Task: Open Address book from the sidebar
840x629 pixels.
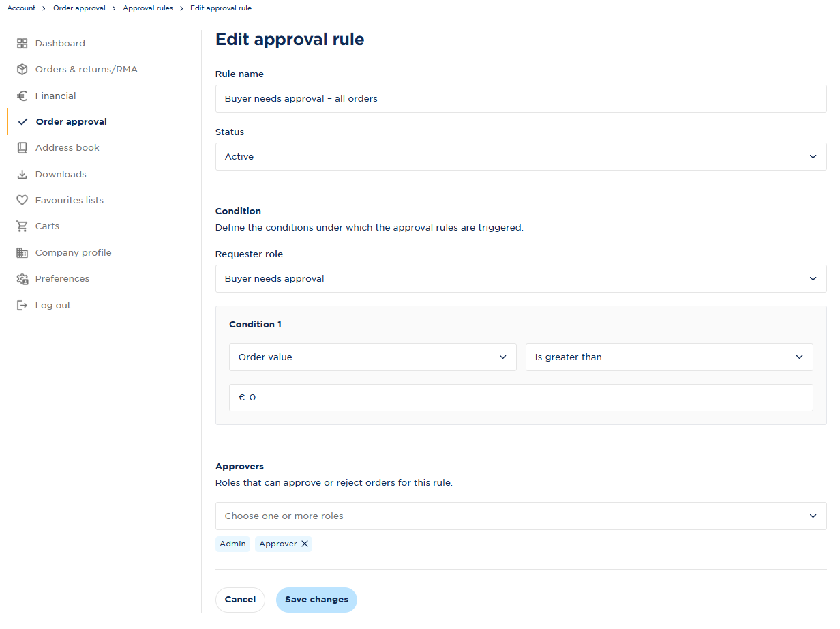Action: coord(67,148)
